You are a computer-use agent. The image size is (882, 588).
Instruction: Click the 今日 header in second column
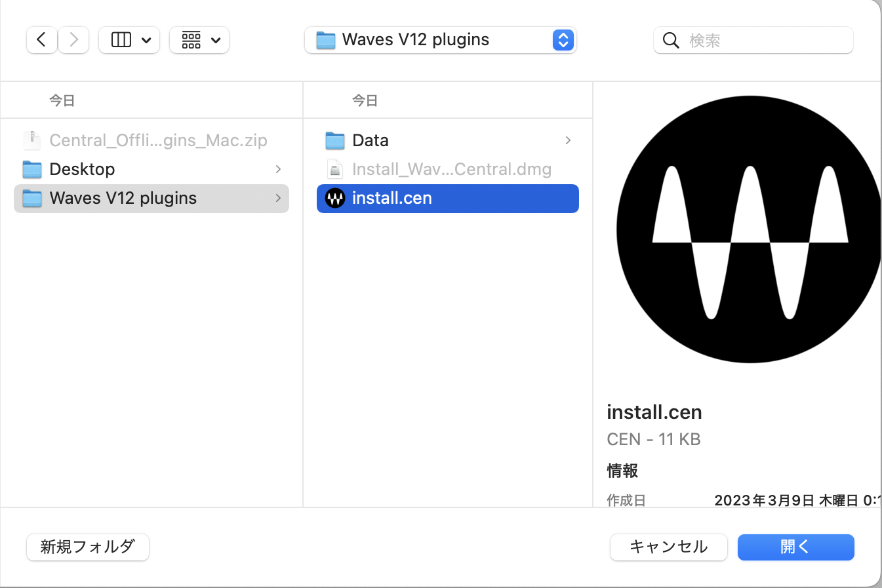tap(365, 100)
